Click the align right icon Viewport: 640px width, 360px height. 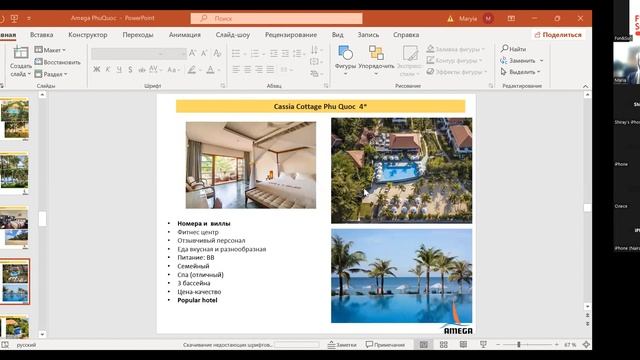tap(259, 70)
